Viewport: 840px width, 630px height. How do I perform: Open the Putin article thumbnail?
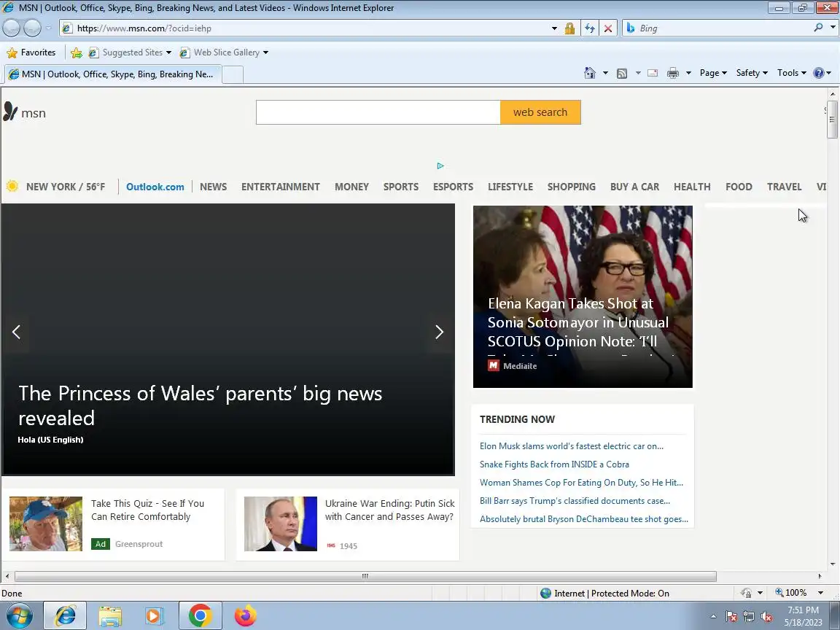(x=281, y=524)
